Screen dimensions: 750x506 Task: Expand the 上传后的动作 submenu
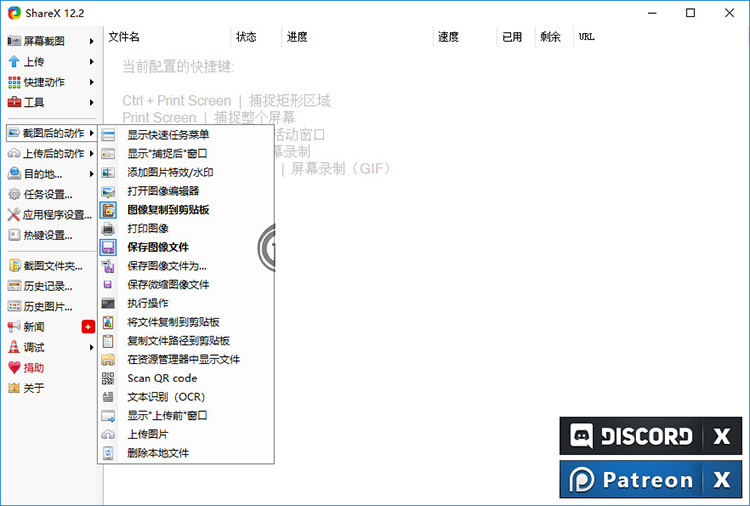click(x=50, y=154)
